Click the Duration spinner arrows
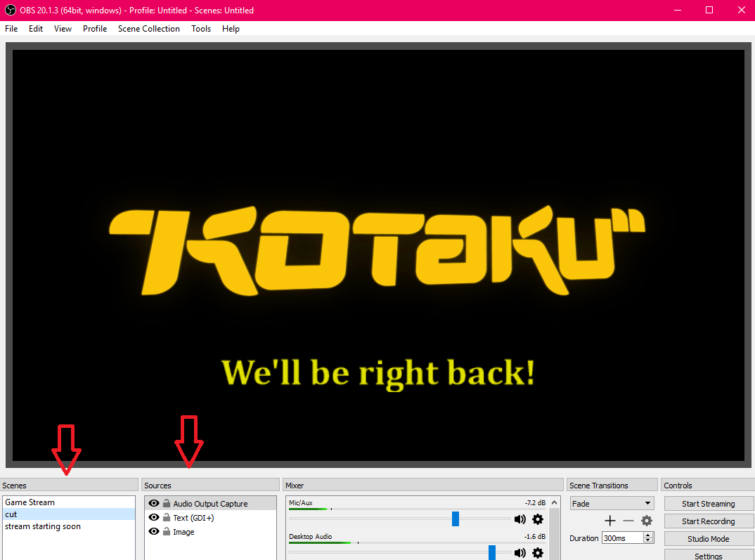This screenshot has height=560, width=755. (x=648, y=538)
